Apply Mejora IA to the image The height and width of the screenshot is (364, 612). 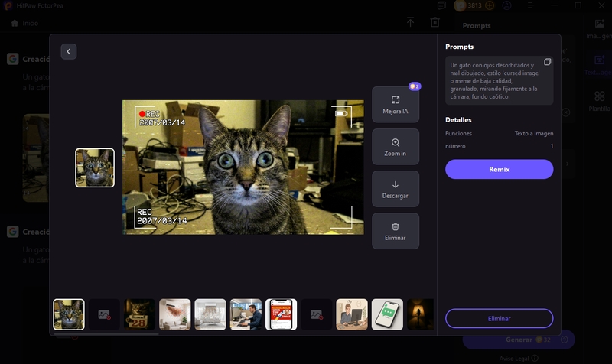(396, 105)
